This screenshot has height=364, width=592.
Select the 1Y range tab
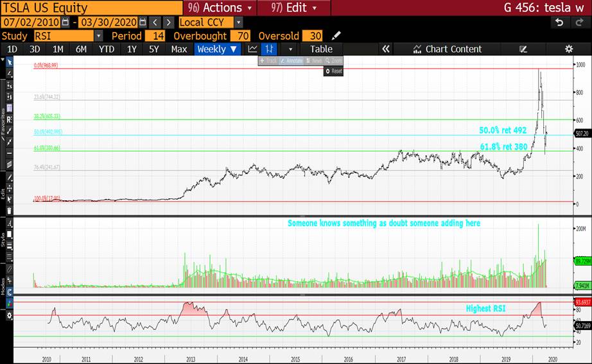(x=132, y=49)
